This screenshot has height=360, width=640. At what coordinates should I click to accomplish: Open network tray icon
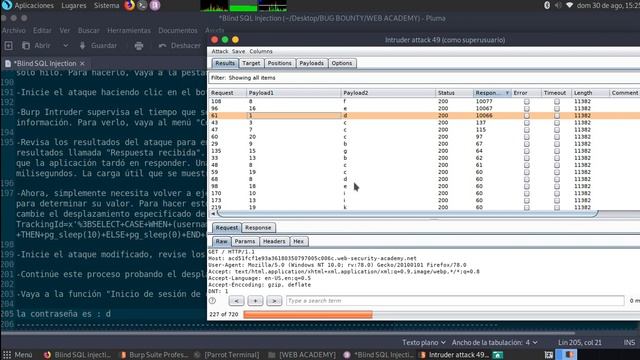pyautogui.click(x=569, y=5)
